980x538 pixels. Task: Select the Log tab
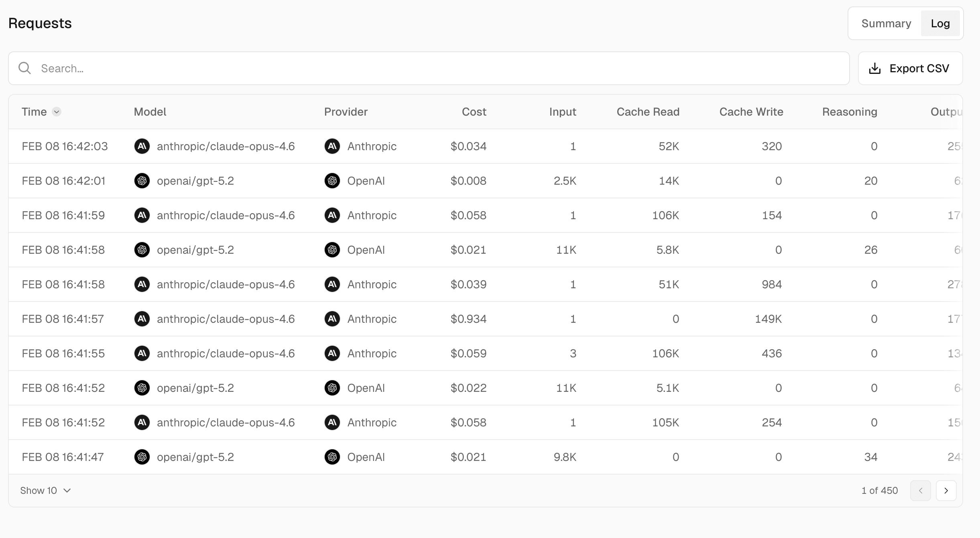tap(940, 24)
